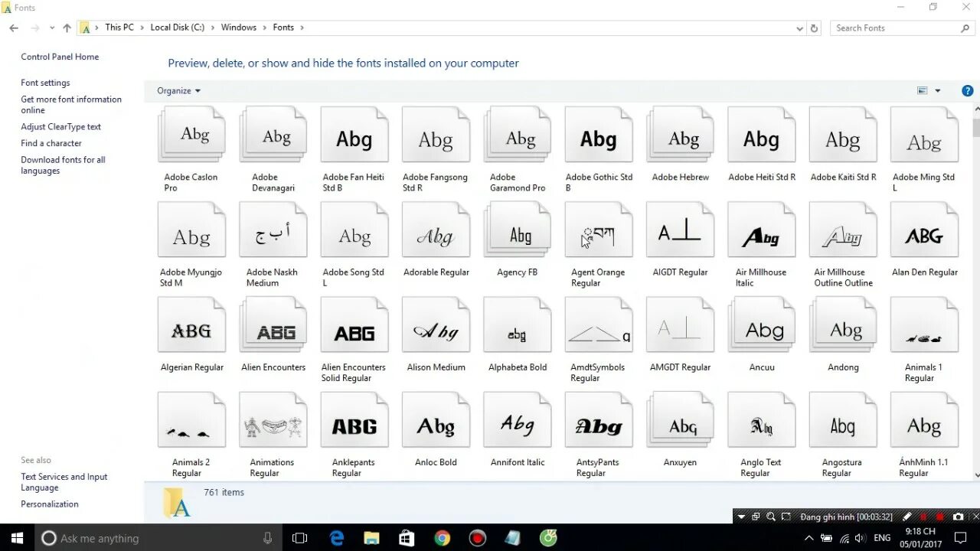Select the Algerian Regular font icon
980x551 pixels.
pos(191,324)
